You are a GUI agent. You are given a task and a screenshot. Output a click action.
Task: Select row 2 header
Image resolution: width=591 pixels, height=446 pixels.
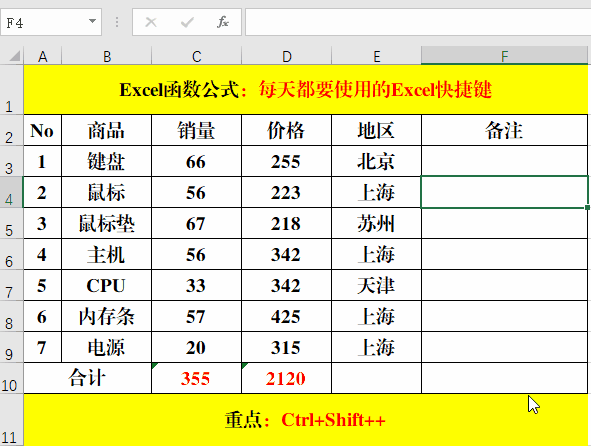click(x=11, y=130)
